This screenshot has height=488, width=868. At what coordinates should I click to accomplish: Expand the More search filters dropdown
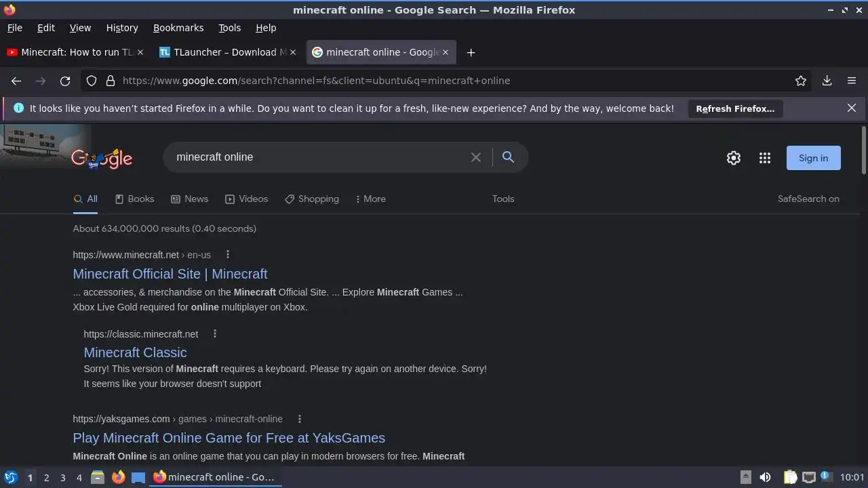click(370, 199)
